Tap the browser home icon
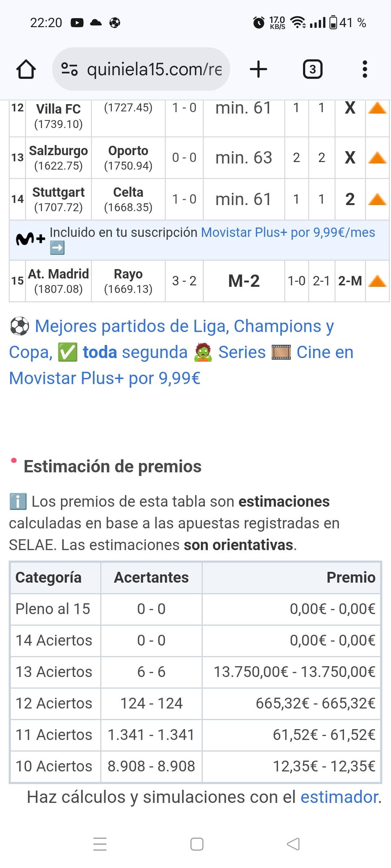The image size is (391, 868). coord(26,69)
